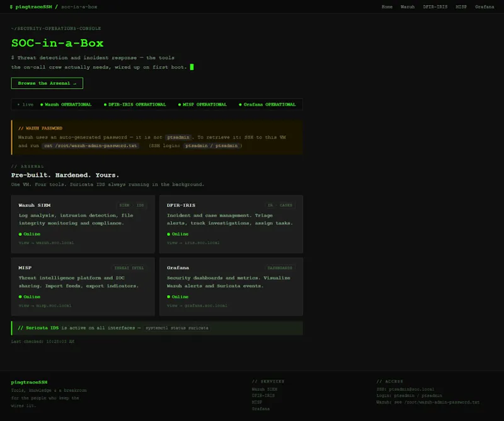Open the MISP nav link
The height and width of the screenshot is (421, 504).
pos(461,7)
